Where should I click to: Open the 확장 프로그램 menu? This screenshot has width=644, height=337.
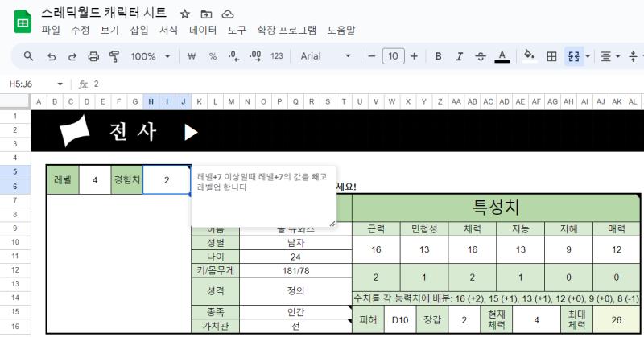pos(287,30)
